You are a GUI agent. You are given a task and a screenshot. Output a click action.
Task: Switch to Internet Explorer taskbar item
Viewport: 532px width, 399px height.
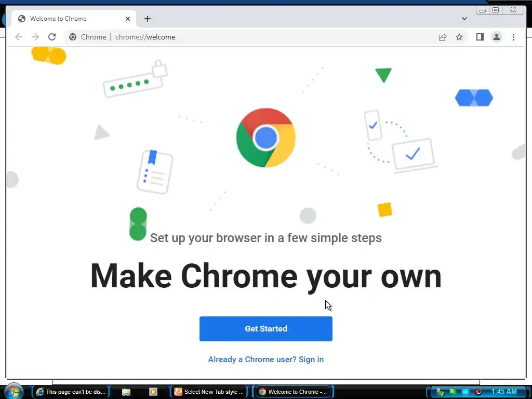(x=71, y=392)
